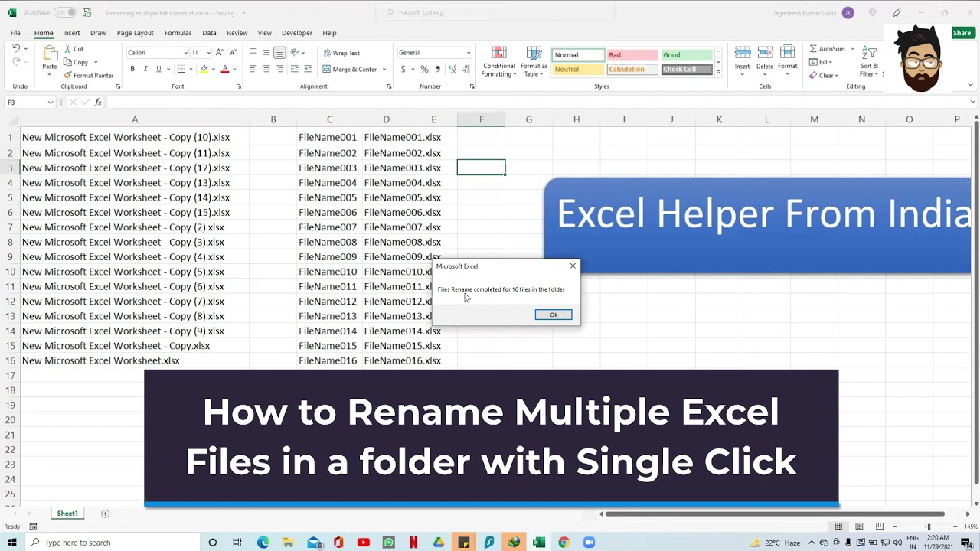Click the Sheet1 tab
Viewport: 980px width, 551px height.
click(x=67, y=514)
